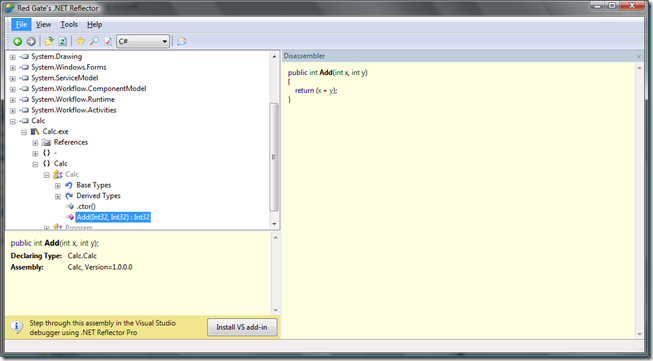Screen dimensions: 653x361
Task: Click the Calc class icon
Action: click(x=57, y=174)
